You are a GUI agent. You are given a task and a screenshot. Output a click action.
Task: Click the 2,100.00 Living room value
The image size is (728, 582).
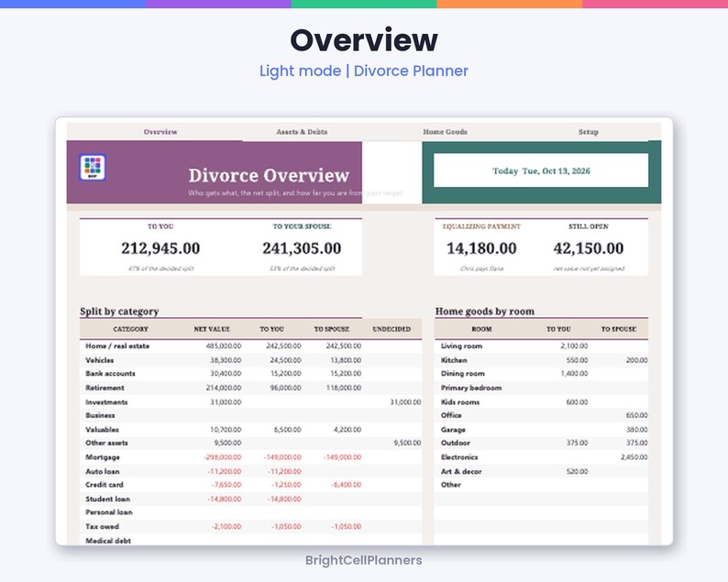coord(574,346)
